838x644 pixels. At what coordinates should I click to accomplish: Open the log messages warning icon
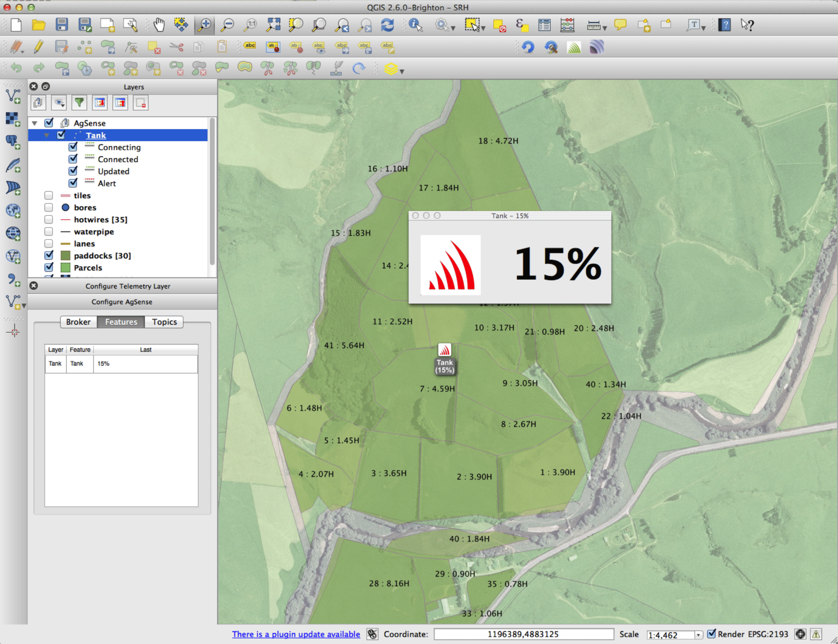tap(816, 634)
